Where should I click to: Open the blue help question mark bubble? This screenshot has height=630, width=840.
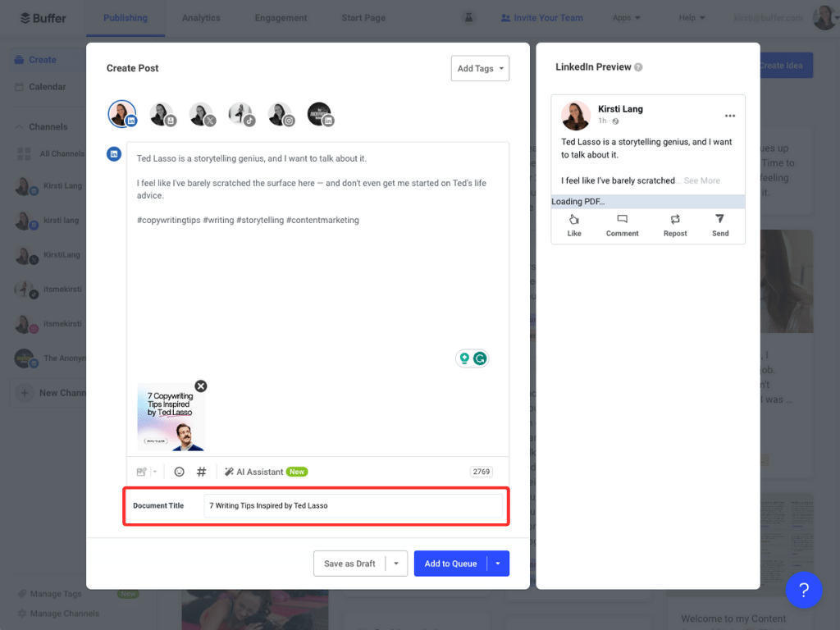[804, 590]
